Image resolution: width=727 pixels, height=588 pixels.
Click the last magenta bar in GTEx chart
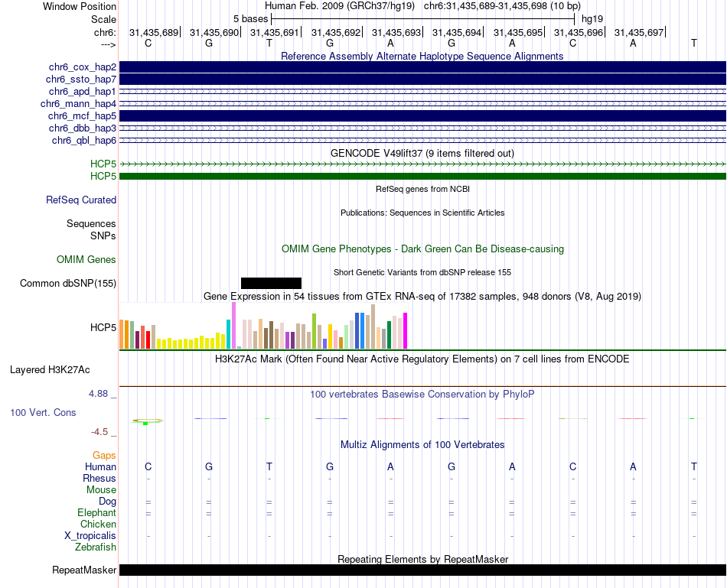406,331
